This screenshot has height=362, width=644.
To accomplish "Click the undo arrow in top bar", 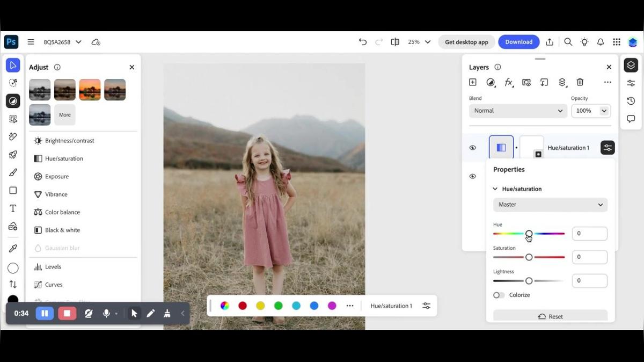I will [363, 42].
